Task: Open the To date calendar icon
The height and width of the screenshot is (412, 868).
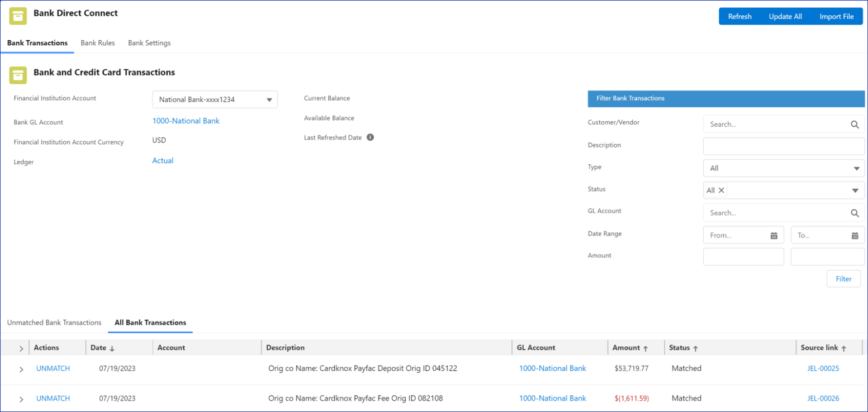Action: pos(855,236)
